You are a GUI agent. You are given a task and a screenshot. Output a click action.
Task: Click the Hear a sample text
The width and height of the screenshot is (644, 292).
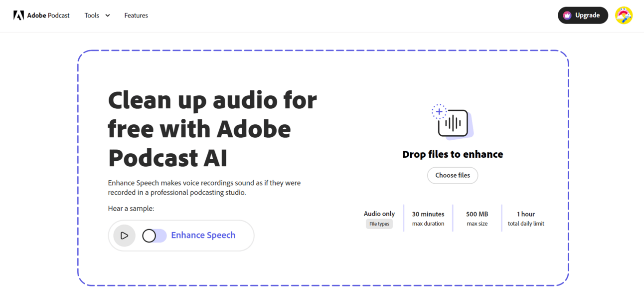tap(131, 209)
